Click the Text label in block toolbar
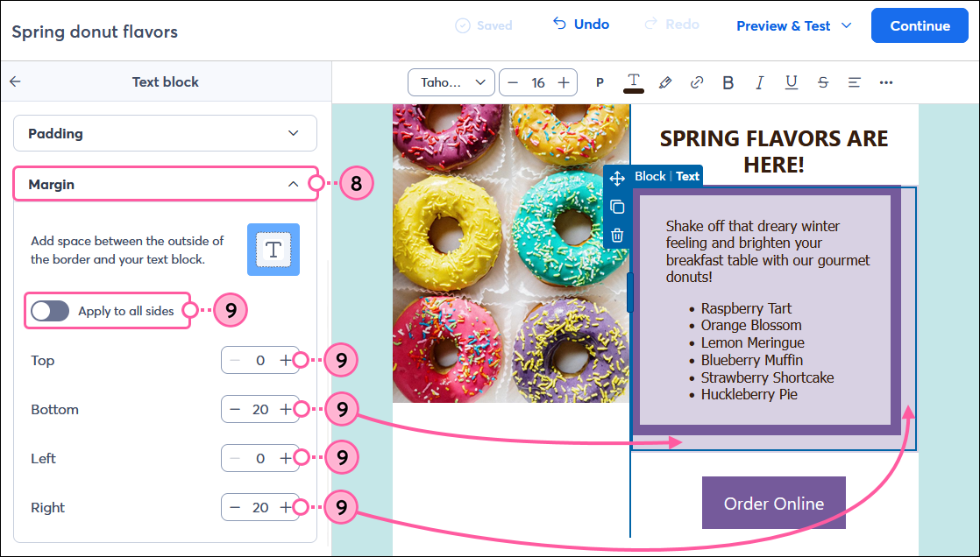980x557 pixels. [687, 176]
